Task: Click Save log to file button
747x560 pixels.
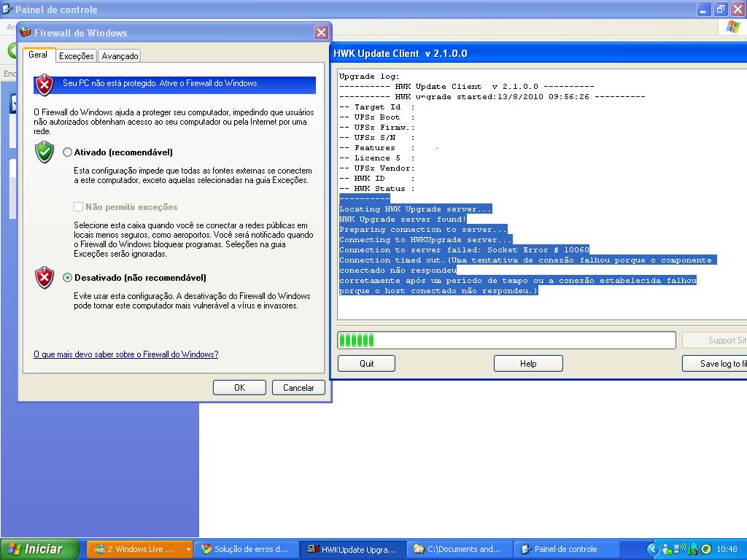Action: [715, 364]
